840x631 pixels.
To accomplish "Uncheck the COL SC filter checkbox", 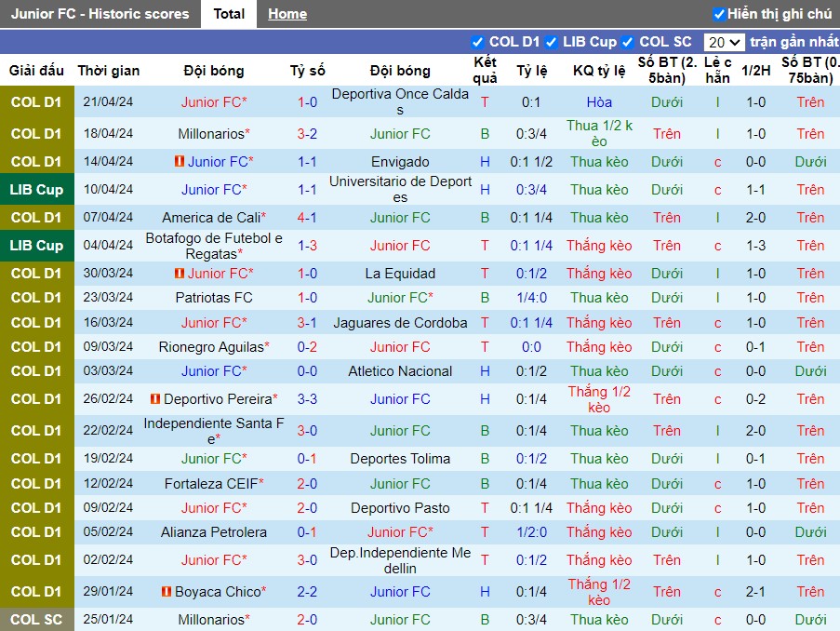I will (x=627, y=42).
